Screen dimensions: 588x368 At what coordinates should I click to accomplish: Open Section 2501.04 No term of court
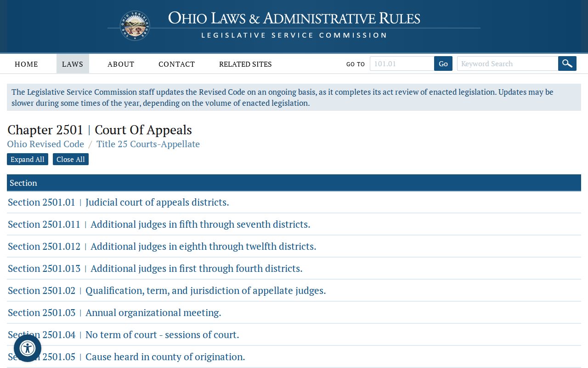click(x=124, y=334)
